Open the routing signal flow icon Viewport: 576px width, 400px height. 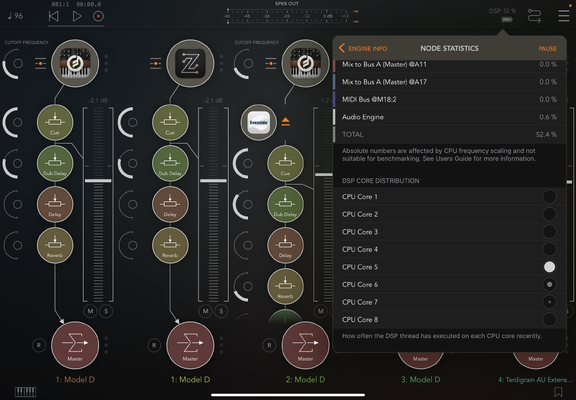pyautogui.click(x=534, y=16)
